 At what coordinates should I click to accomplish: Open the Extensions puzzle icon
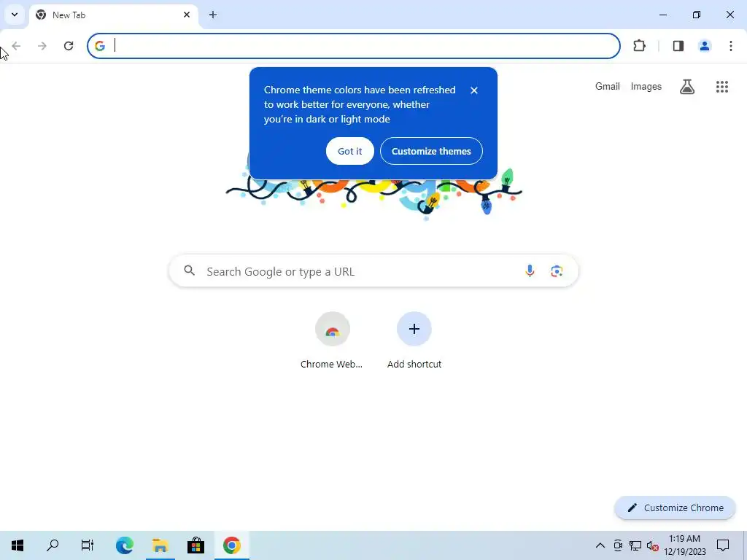(x=639, y=46)
